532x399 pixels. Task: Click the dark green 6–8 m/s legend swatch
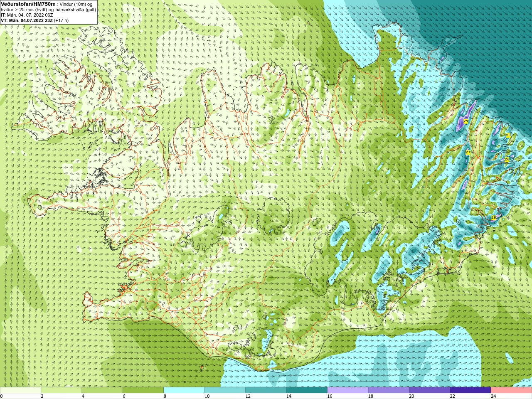point(143,390)
